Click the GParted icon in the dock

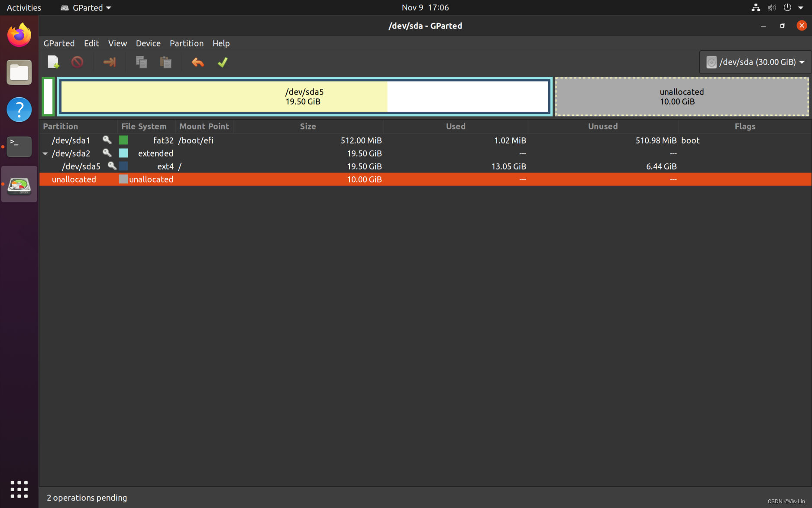pyautogui.click(x=19, y=185)
